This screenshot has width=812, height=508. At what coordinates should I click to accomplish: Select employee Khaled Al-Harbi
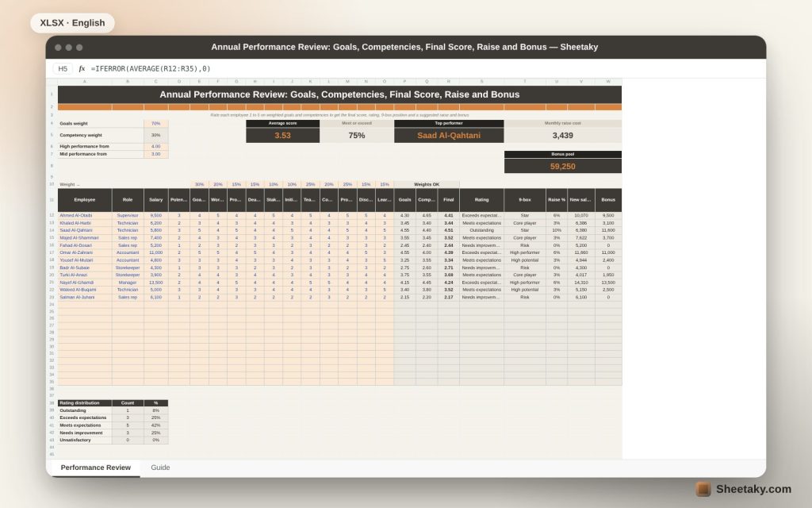[84, 223]
